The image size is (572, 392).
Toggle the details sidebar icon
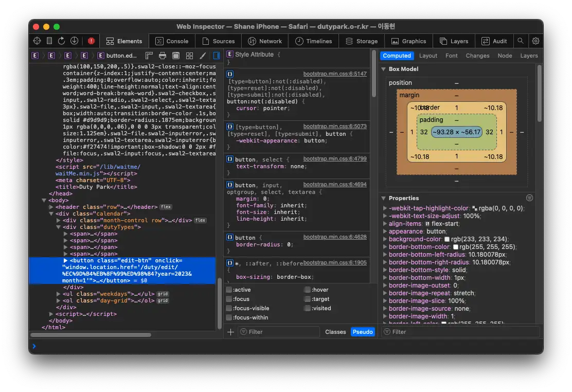(x=217, y=56)
